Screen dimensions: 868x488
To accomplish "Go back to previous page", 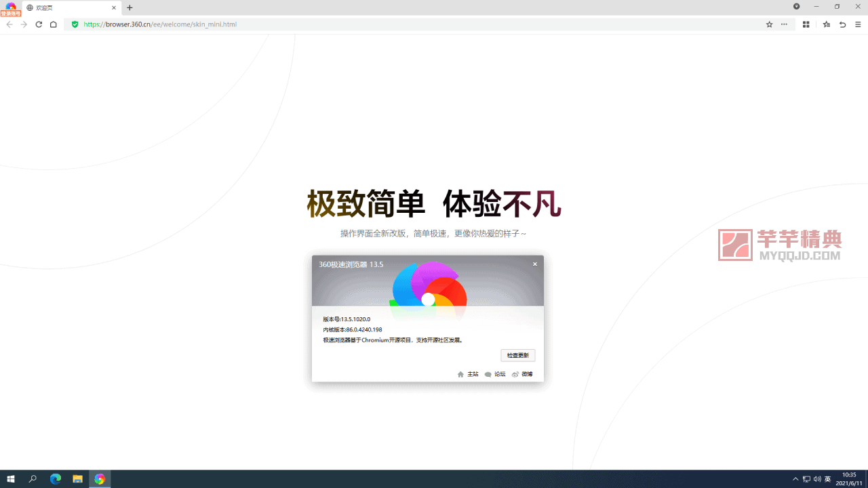I will (x=9, y=24).
